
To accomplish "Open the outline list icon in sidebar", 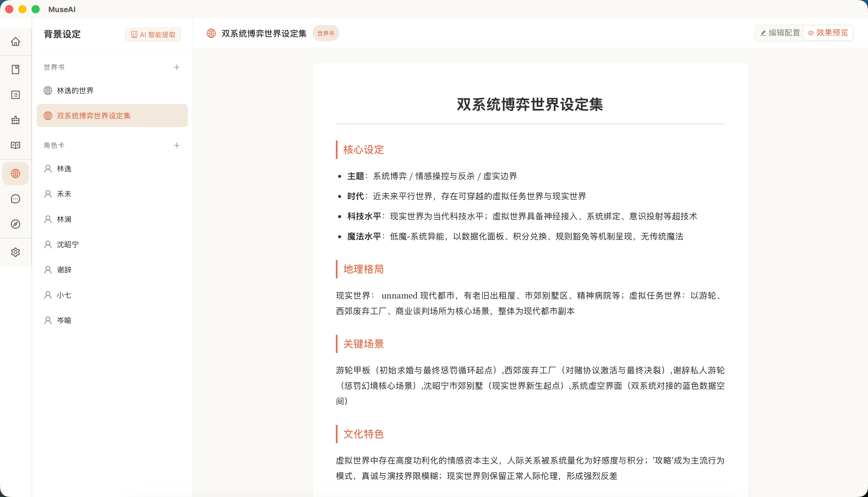I will coord(15,95).
